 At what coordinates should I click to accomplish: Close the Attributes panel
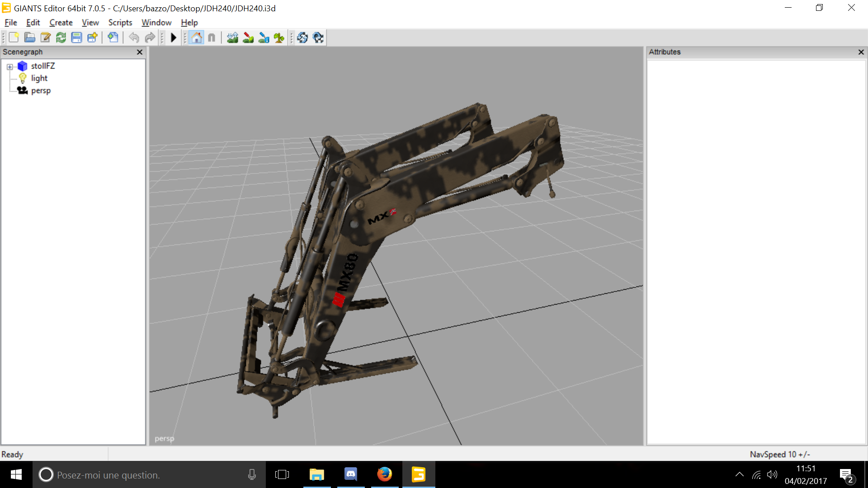861,52
